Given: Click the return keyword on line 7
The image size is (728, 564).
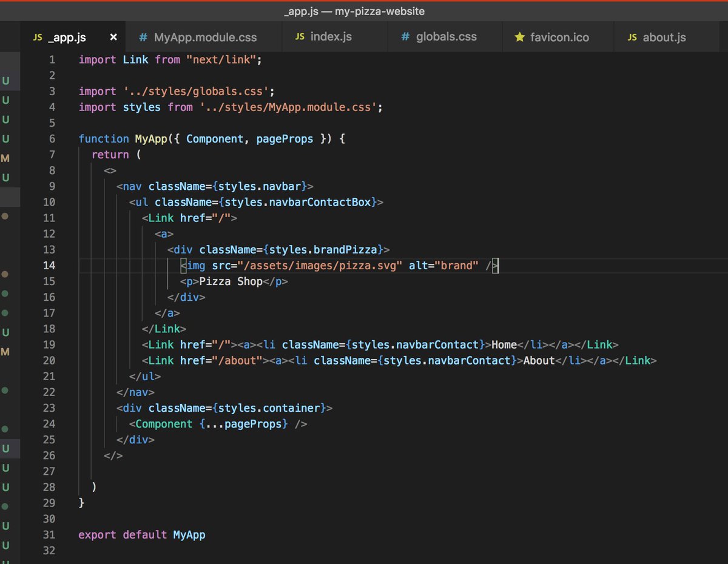Looking at the screenshot, I should (x=110, y=155).
